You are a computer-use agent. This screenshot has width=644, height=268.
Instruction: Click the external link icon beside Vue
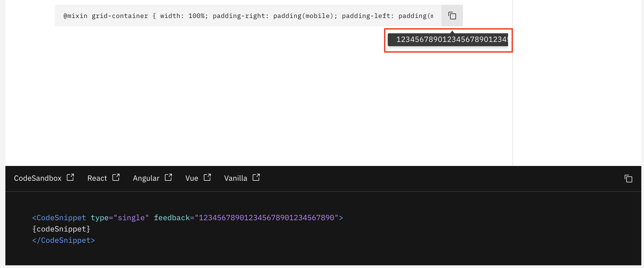pos(207,178)
